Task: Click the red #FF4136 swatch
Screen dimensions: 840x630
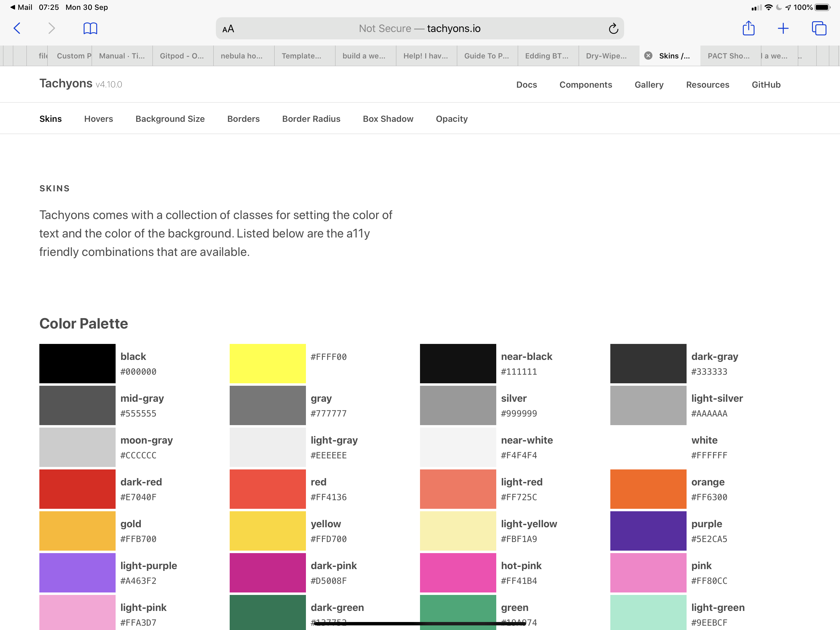Action: point(268,489)
